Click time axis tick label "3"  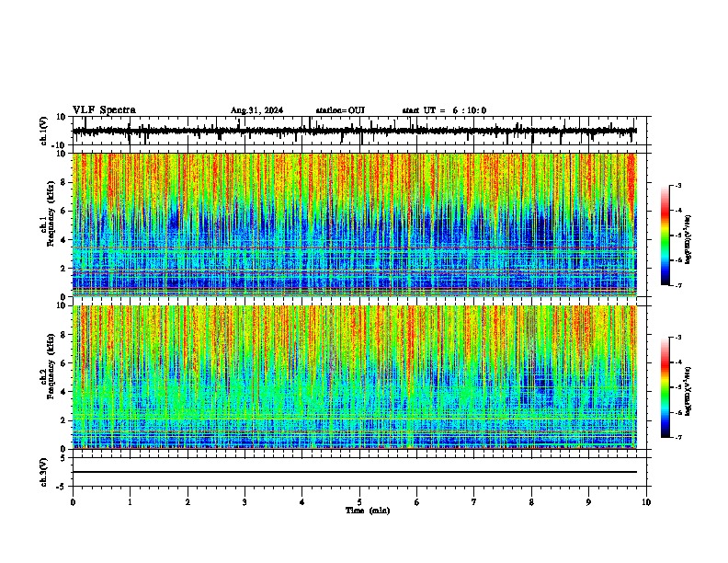coord(245,502)
